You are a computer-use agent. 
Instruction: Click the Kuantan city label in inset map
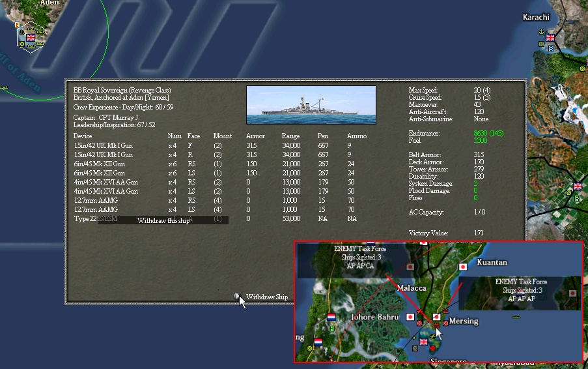[x=492, y=262]
